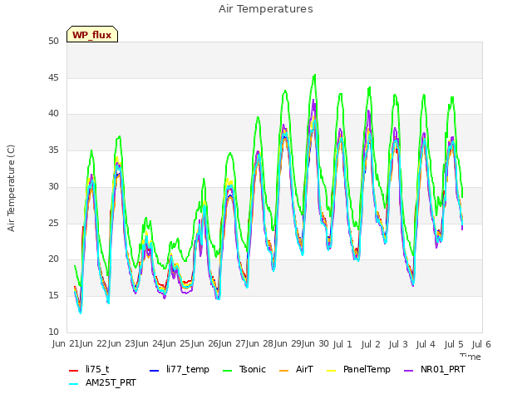Click the Jun 26 x-axis tick label

click(x=205, y=343)
